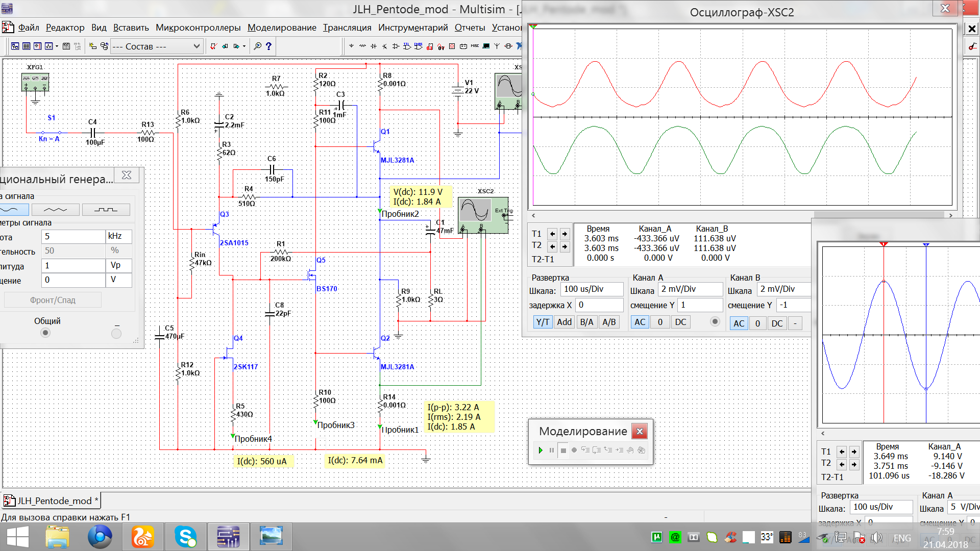Image resolution: width=980 pixels, height=551 pixels.
Task: Open the spreadsheet view icon
Action: (26, 46)
